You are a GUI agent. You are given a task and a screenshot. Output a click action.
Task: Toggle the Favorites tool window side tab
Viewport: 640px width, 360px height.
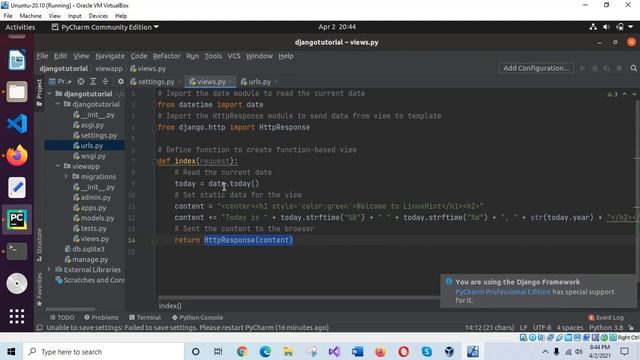pos(39,289)
